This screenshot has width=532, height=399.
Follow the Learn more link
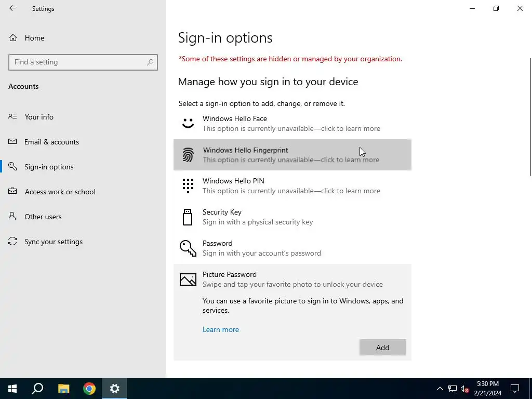click(220, 329)
